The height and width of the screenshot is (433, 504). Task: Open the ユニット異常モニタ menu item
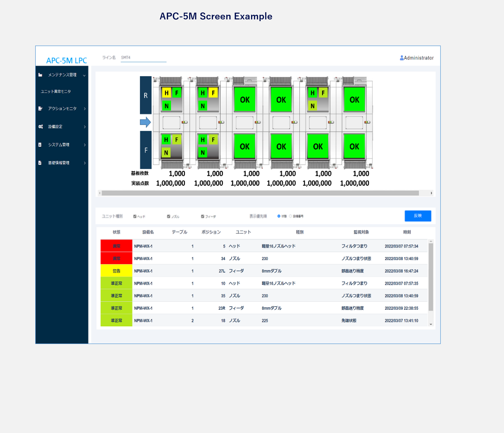tap(56, 92)
